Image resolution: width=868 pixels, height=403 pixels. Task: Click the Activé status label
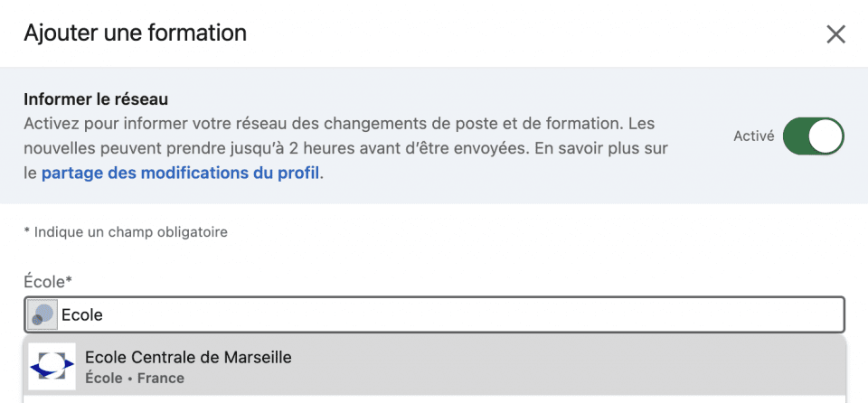pos(753,136)
